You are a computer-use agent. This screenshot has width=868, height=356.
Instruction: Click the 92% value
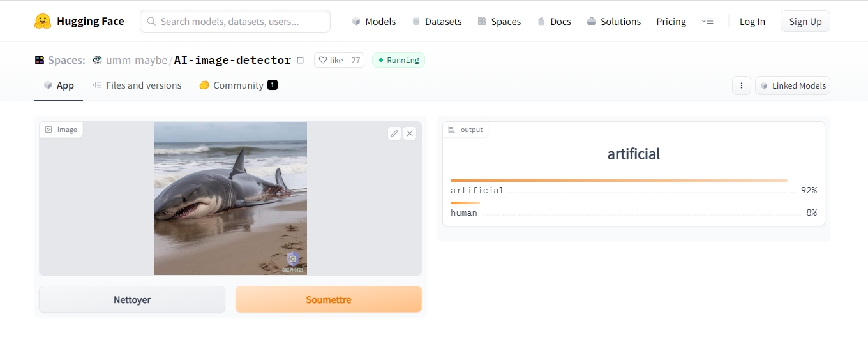(x=809, y=190)
